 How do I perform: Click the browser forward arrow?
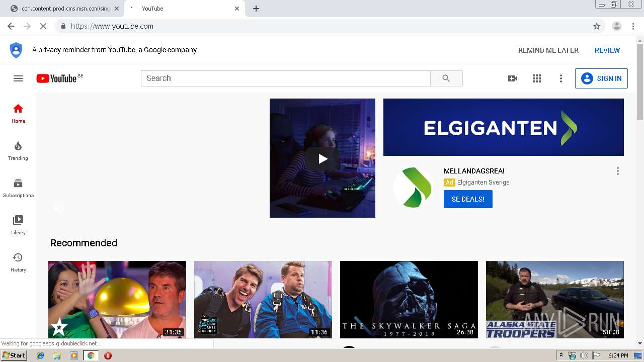click(x=27, y=26)
